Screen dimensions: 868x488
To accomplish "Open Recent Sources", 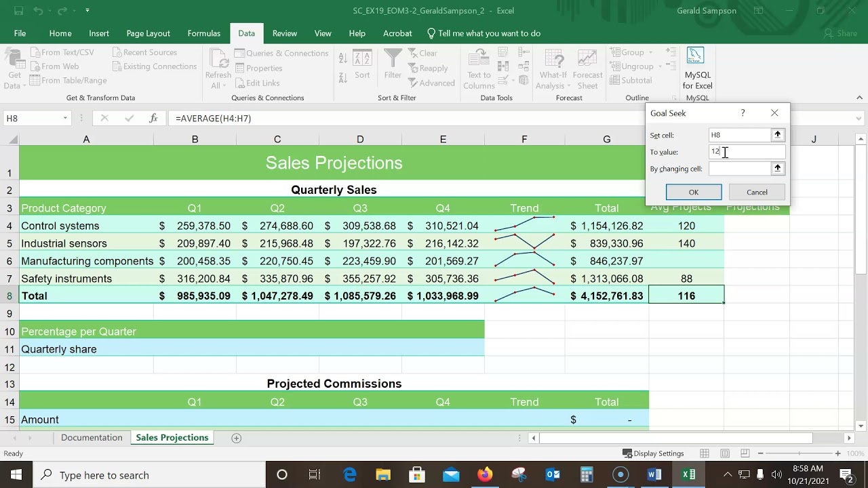I will 144,52.
